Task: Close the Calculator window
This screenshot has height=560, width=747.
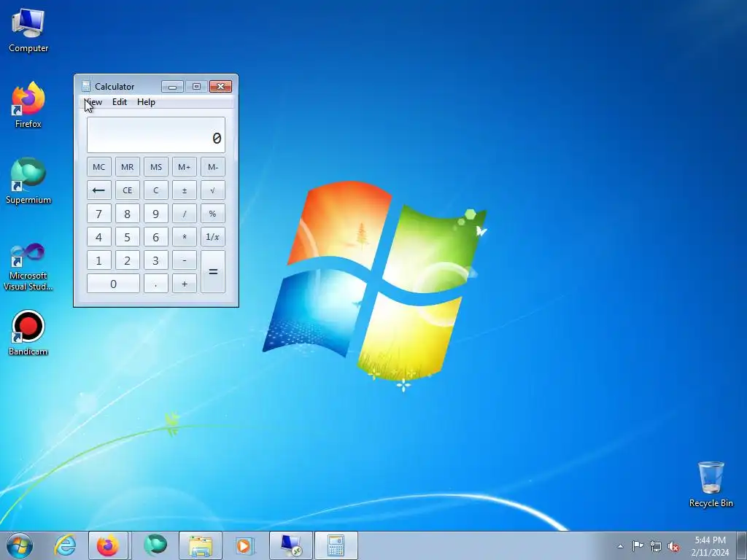Action: (x=220, y=86)
